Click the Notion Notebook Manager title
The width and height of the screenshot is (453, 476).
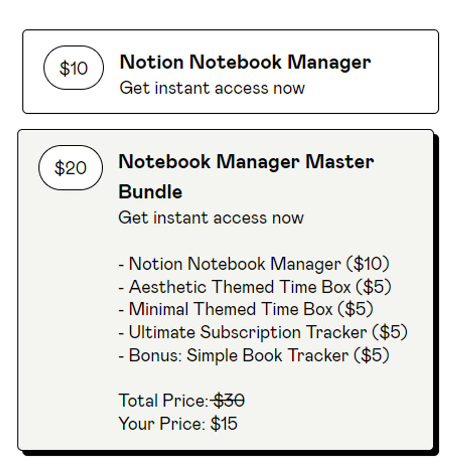pyautogui.click(x=244, y=62)
